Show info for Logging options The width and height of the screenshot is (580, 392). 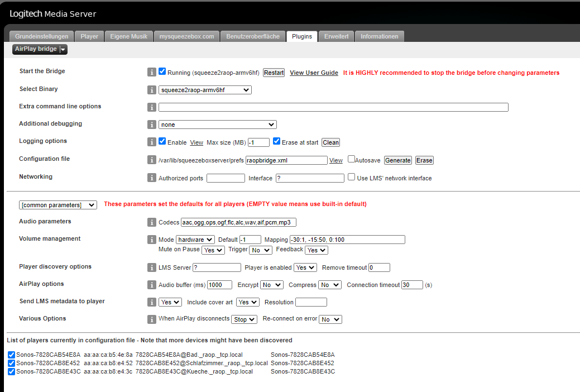[152, 142]
